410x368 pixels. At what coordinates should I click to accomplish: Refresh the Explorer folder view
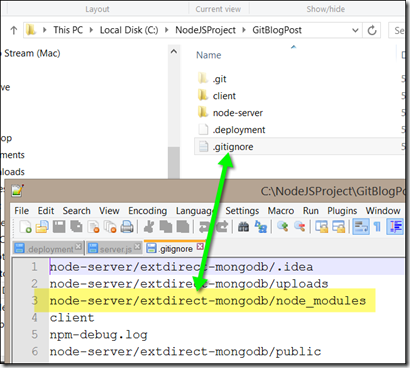click(x=372, y=30)
